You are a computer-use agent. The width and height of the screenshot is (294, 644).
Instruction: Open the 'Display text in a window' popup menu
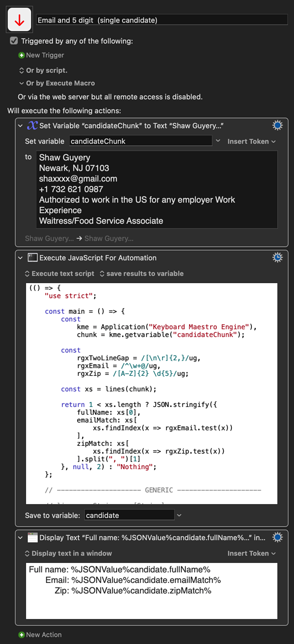[x=68, y=554]
